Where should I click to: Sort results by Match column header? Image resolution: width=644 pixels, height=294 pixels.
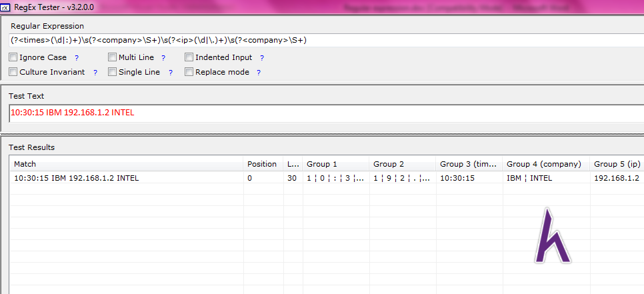point(127,164)
